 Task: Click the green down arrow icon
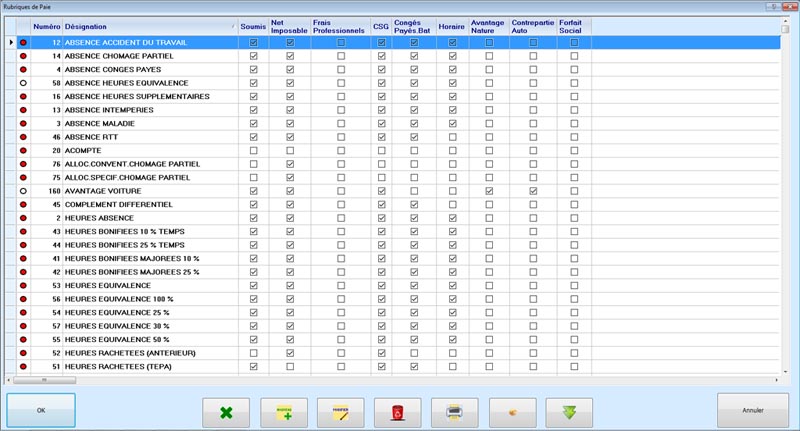[x=569, y=411]
